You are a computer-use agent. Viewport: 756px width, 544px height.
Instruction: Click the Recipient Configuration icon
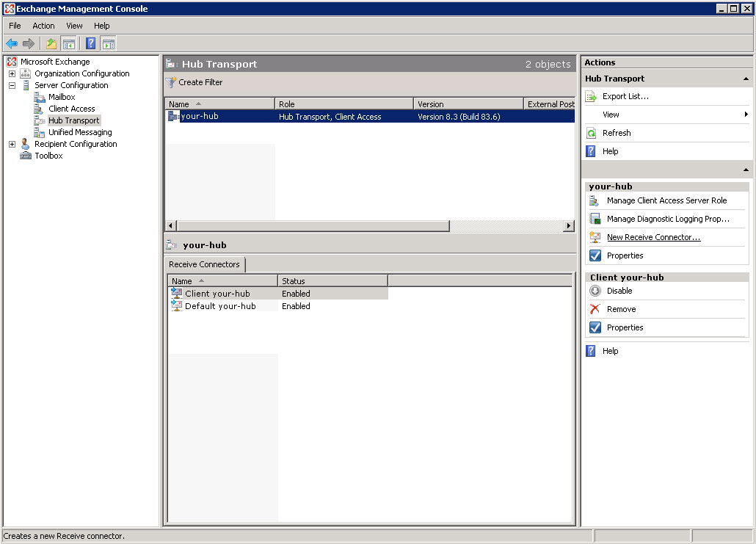click(x=26, y=144)
